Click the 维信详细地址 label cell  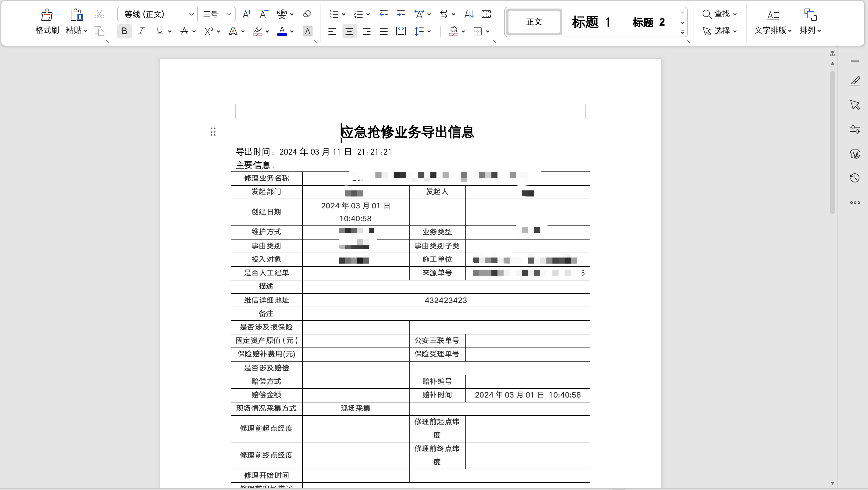(266, 300)
